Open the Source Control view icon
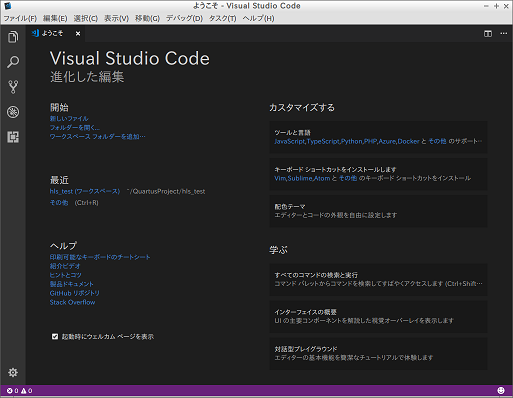Viewport: 513px width, 398px height. point(13,87)
